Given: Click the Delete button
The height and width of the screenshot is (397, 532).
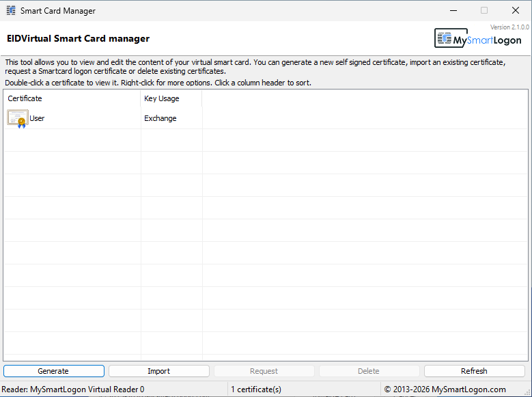Looking at the screenshot, I should pos(369,371).
